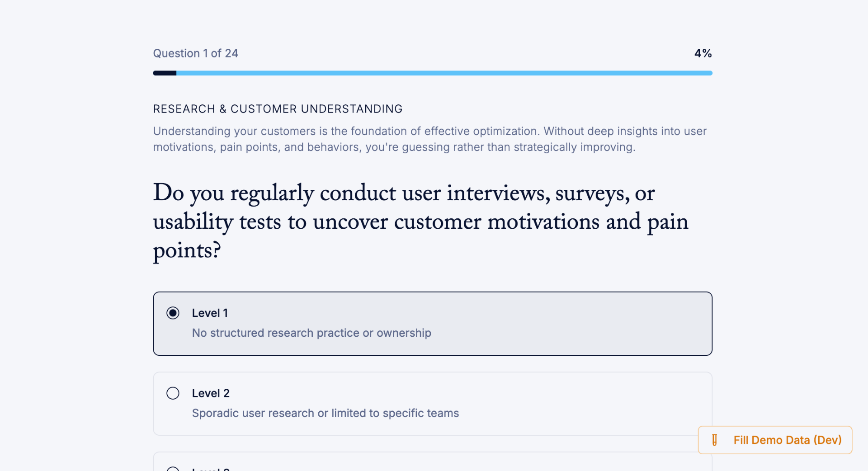Choose the Level 2 option card

coord(433,404)
